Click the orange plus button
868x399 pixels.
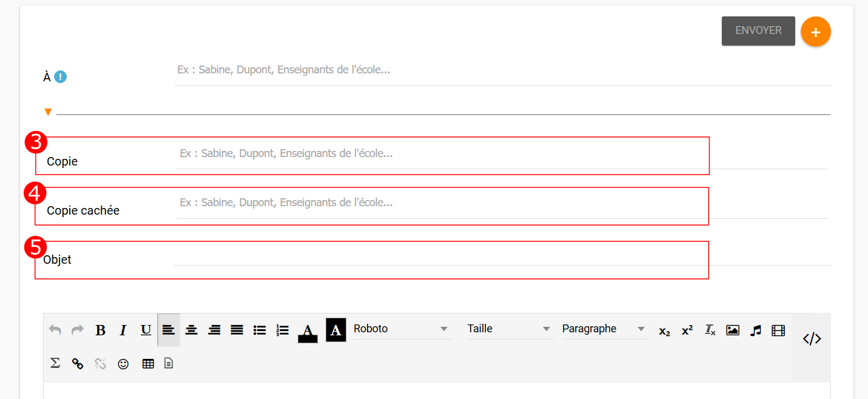[x=816, y=32]
